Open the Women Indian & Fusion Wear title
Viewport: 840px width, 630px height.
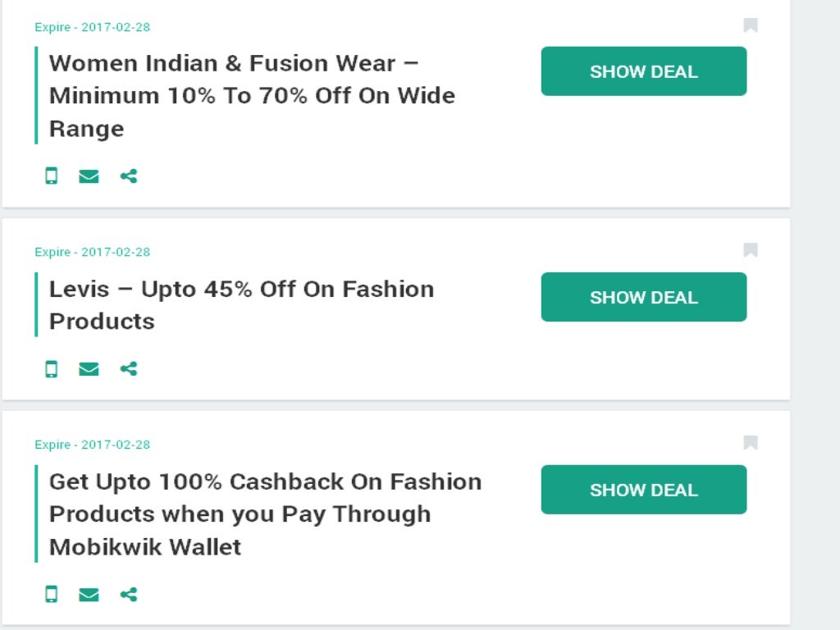click(x=252, y=96)
